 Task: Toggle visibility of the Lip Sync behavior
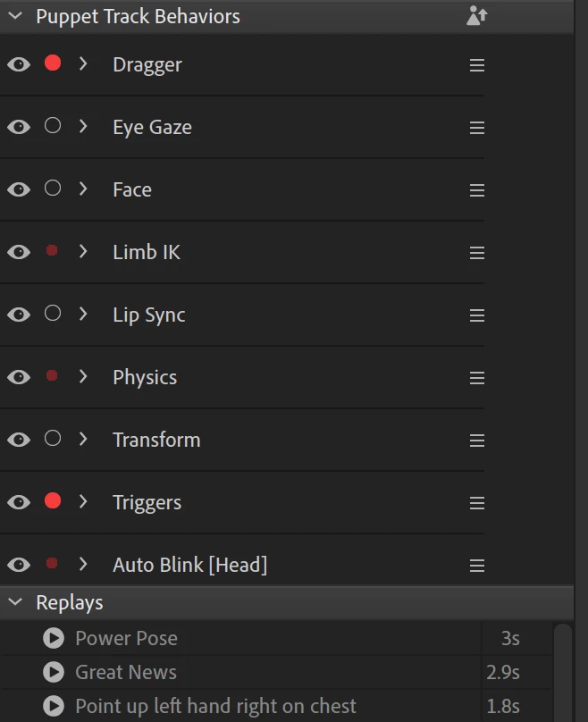click(x=19, y=315)
